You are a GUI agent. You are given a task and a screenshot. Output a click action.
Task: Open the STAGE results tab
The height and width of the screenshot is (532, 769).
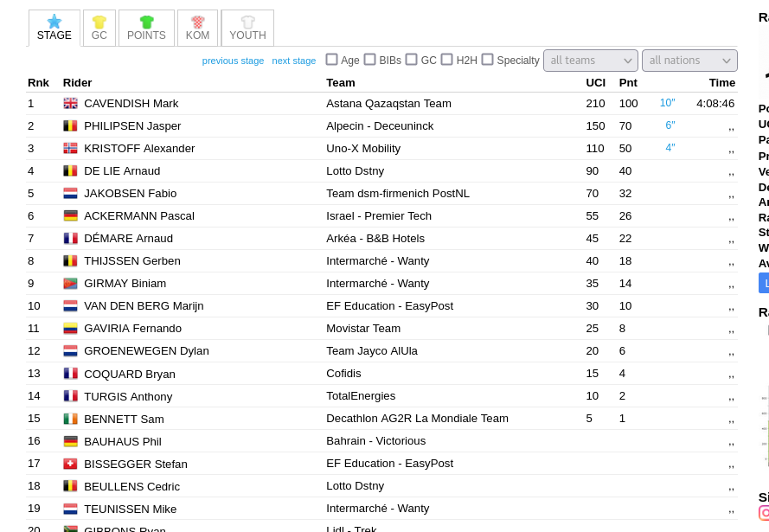[x=54, y=29]
